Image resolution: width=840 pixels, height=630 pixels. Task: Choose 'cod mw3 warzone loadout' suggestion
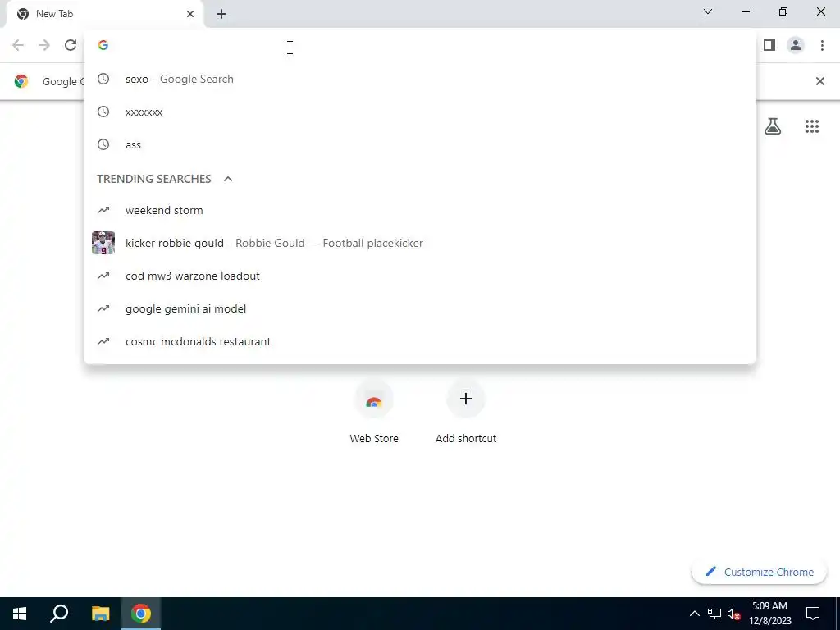click(x=420, y=276)
